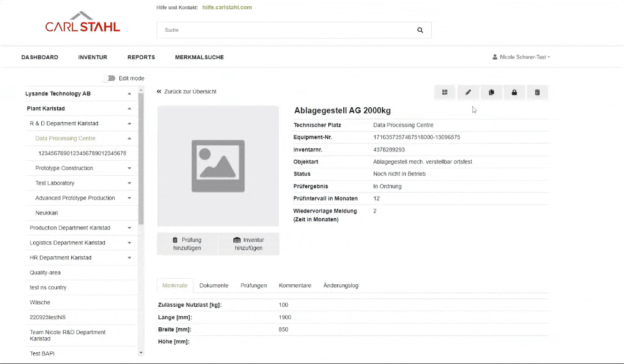The width and height of the screenshot is (624, 364).
Task: Click the QR code icon button
Action: pyautogui.click(x=445, y=92)
